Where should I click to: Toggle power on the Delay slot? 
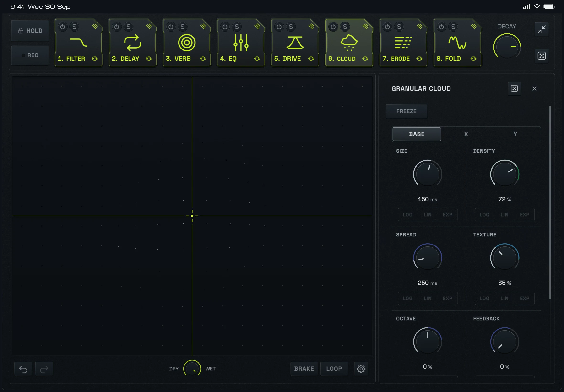click(x=117, y=27)
